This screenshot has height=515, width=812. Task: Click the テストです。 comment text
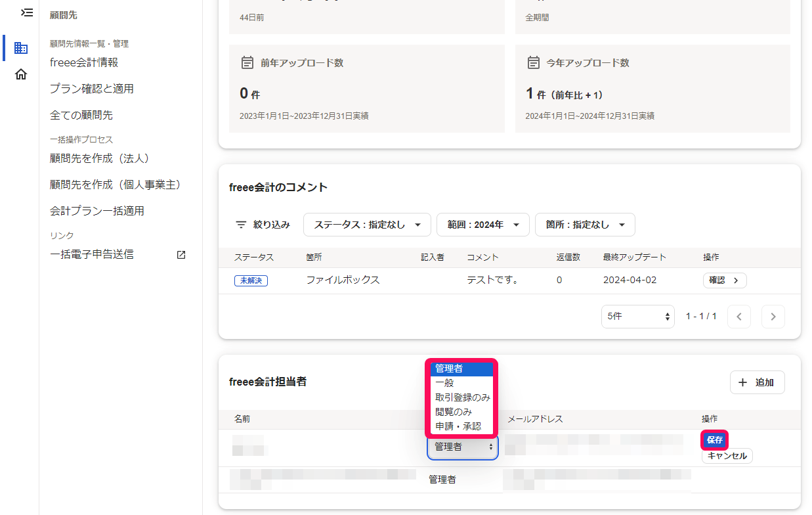coord(493,280)
